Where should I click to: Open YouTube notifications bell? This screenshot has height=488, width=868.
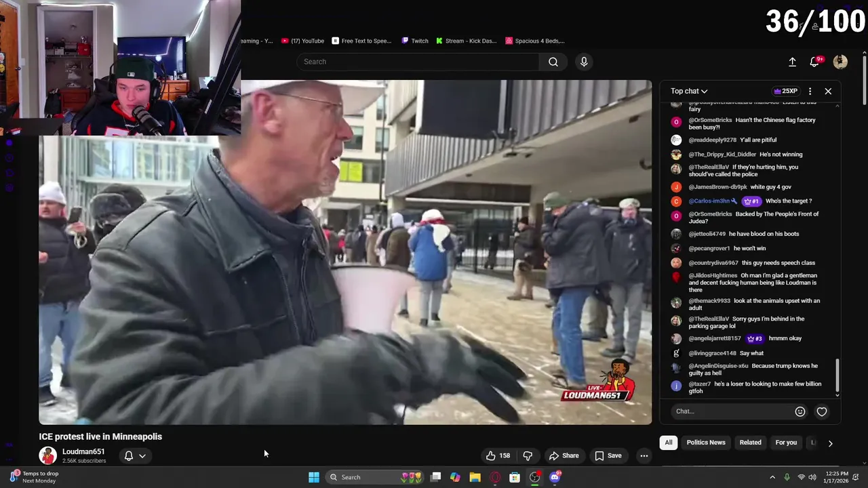pos(815,62)
